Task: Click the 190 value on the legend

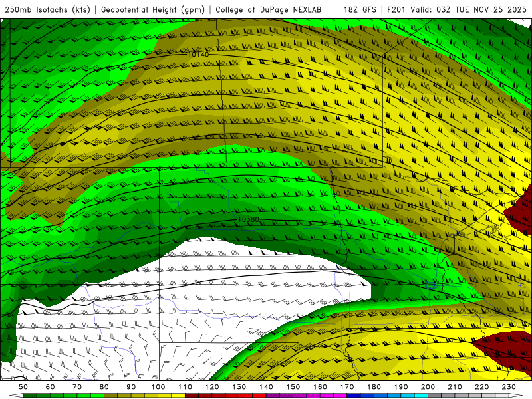Action: (401, 387)
